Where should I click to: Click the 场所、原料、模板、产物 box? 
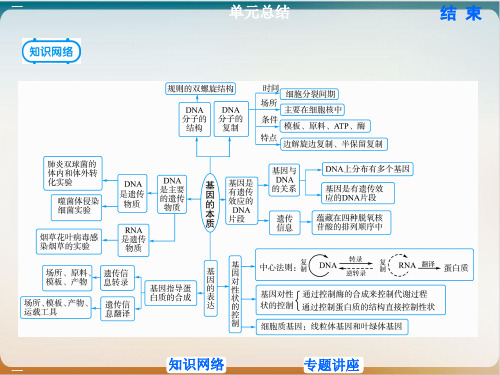coord(67,277)
